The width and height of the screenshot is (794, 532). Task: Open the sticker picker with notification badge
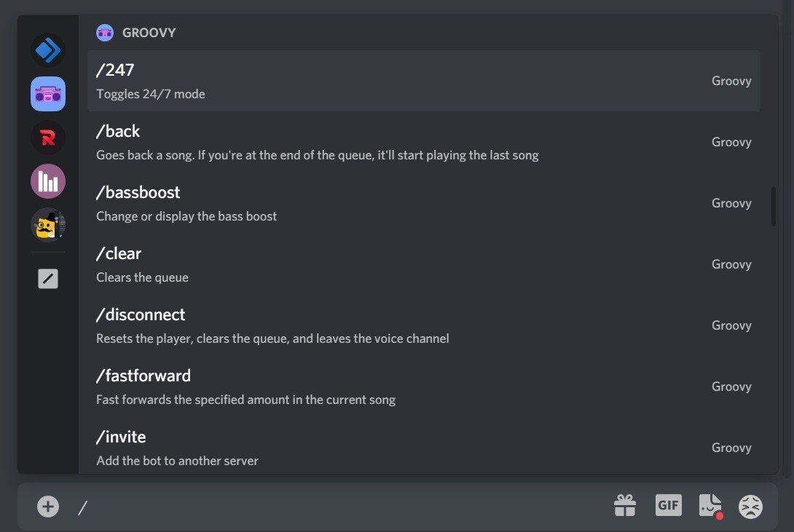click(x=709, y=505)
